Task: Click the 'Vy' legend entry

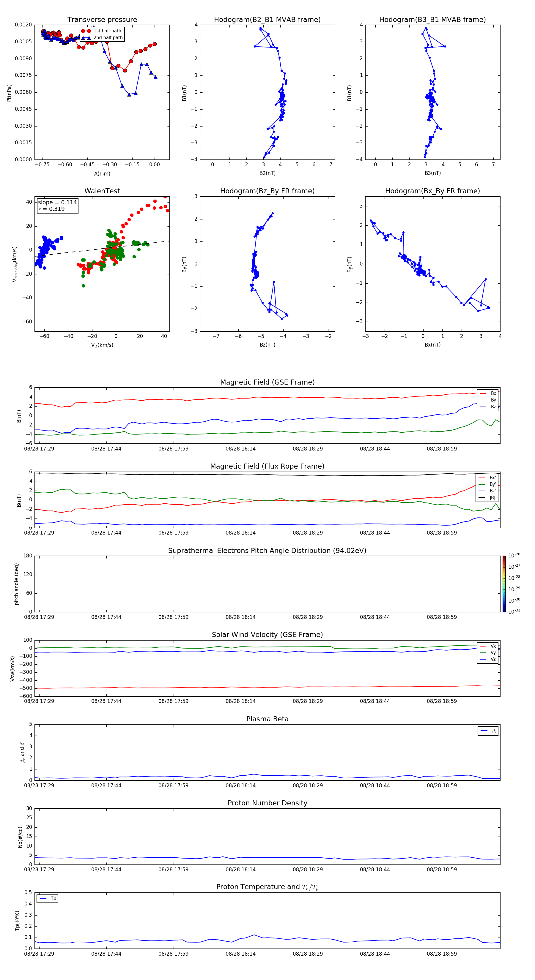Action: click(488, 652)
